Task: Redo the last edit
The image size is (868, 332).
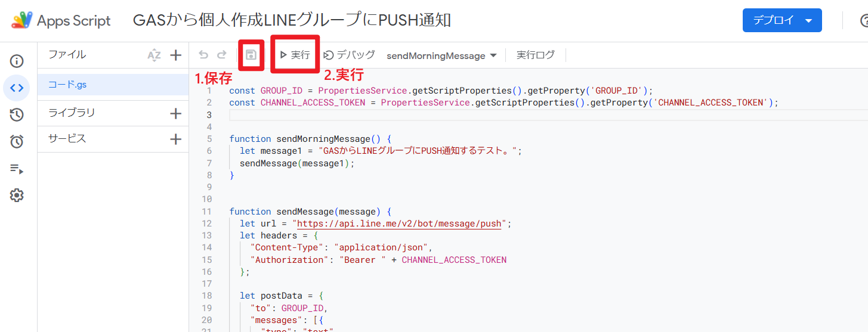Action: coord(222,55)
